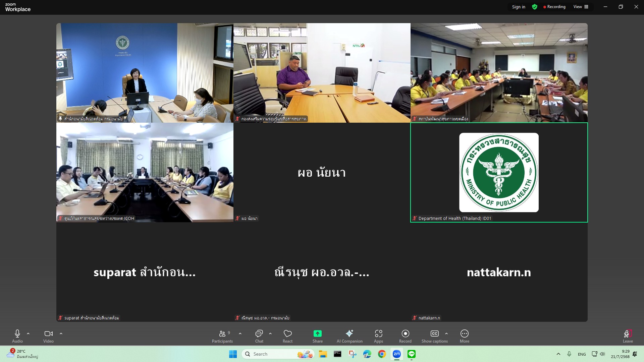This screenshot has height=362, width=644.
Task: Click the system tray microphone icon
Action: tap(569, 354)
